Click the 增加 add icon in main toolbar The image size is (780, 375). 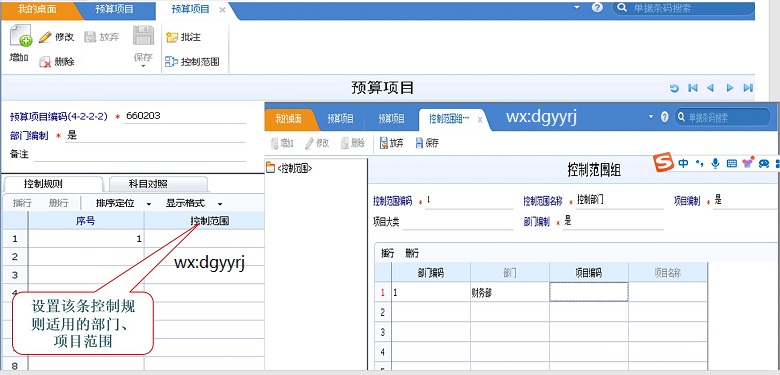click(20, 36)
